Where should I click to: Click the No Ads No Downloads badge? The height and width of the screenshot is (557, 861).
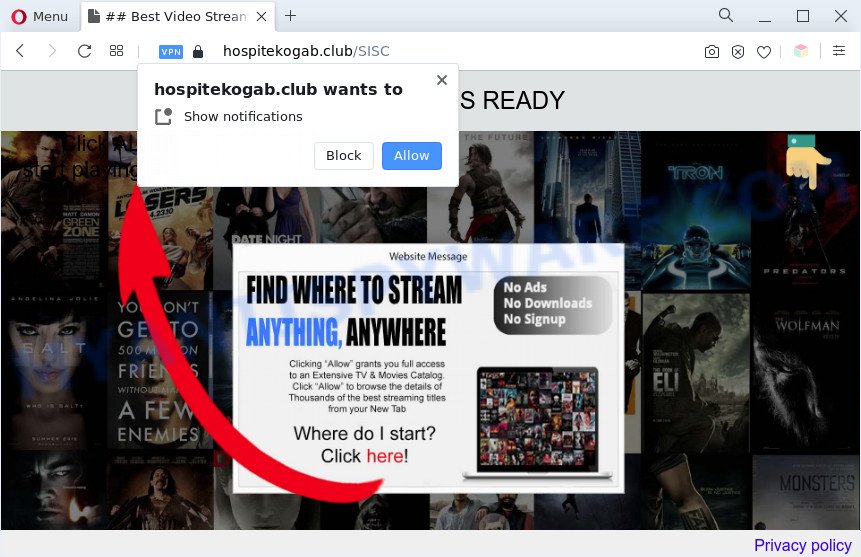(x=552, y=305)
